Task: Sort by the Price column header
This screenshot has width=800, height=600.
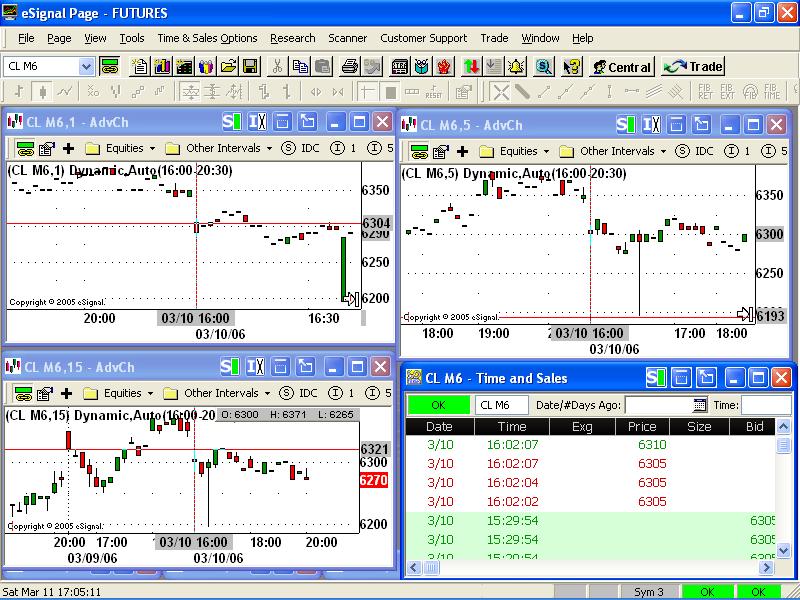Action: click(642, 427)
